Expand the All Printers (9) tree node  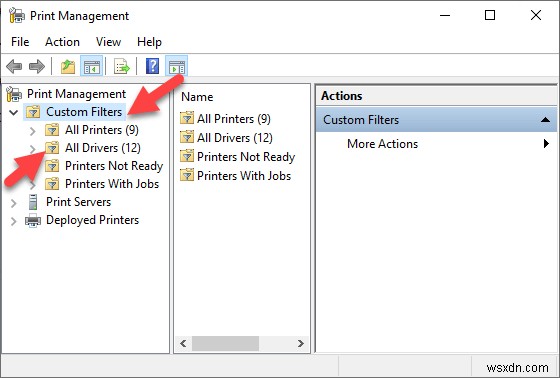point(32,131)
